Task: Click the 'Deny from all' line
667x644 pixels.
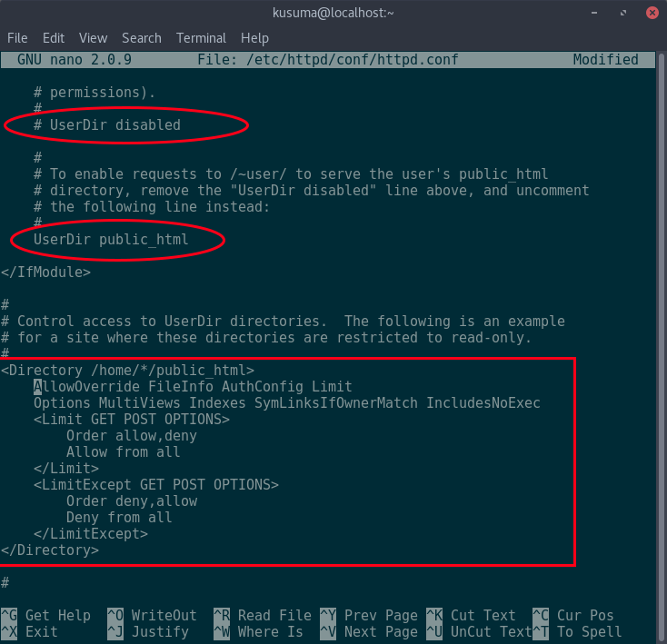Action: [x=119, y=518]
